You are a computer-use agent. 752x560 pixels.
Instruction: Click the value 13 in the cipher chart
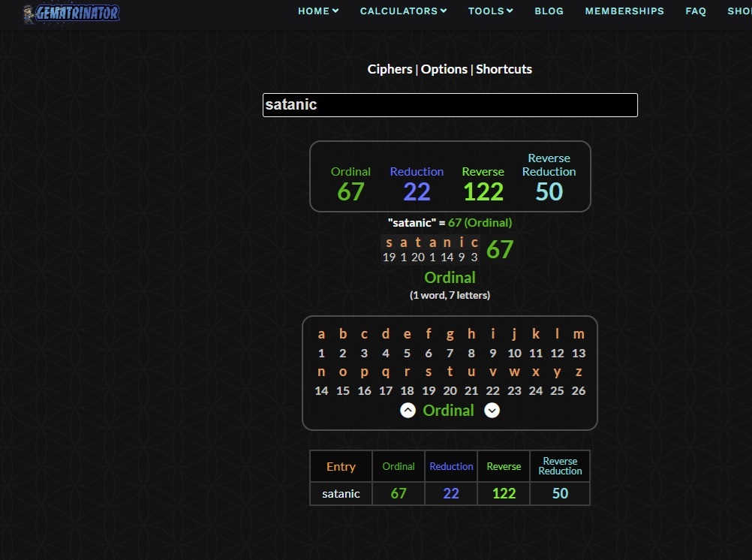[x=579, y=353]
